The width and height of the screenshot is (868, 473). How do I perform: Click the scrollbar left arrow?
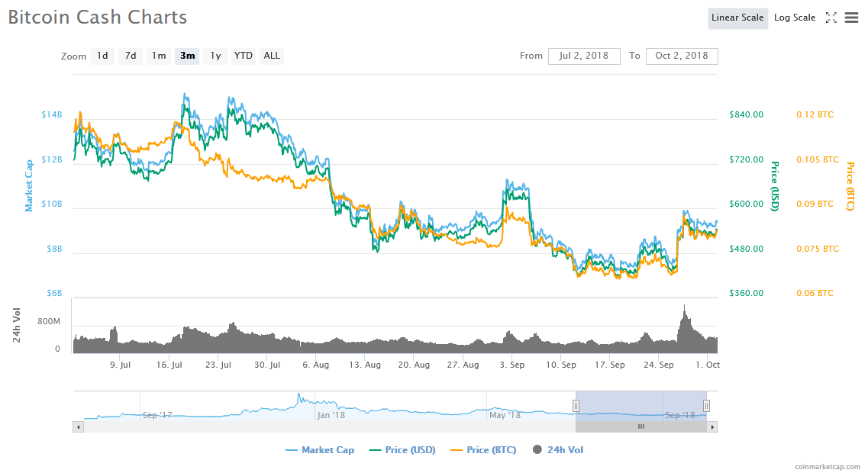coord(78,427)
